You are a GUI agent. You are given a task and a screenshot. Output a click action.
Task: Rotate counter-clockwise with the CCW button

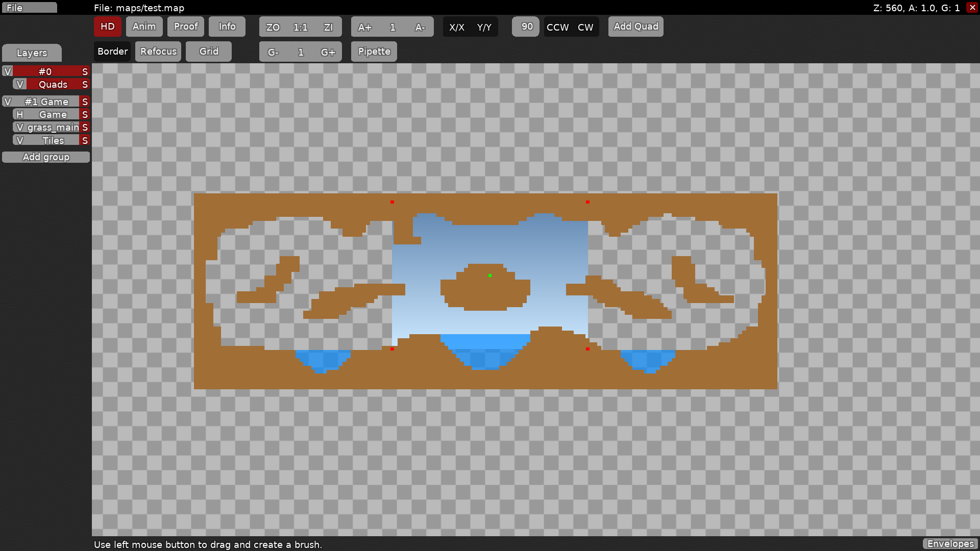(x=557, y=27)
